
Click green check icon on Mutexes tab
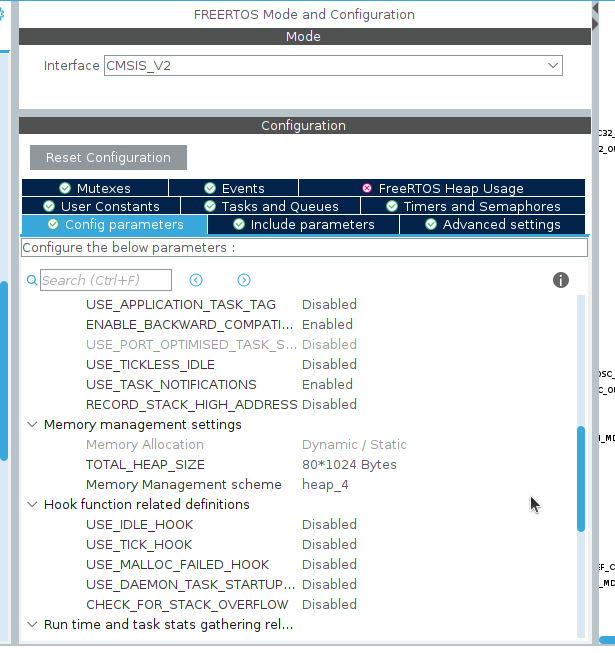click(65, 188)
